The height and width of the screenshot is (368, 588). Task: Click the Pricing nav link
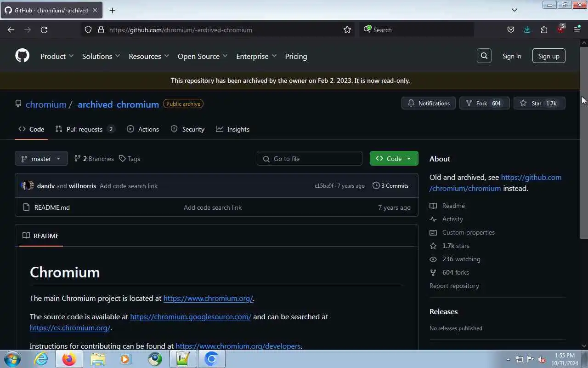point(296,56)
